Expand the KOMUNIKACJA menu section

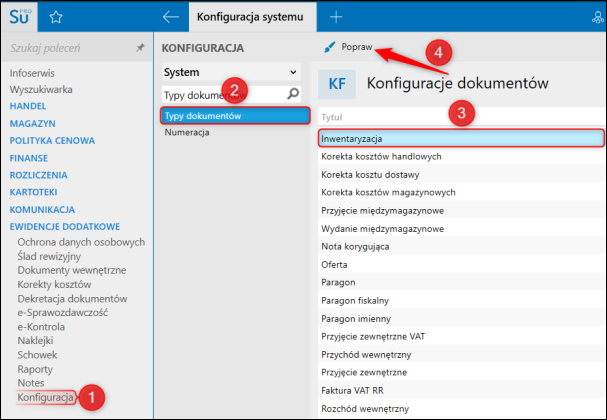coord(42,209)
